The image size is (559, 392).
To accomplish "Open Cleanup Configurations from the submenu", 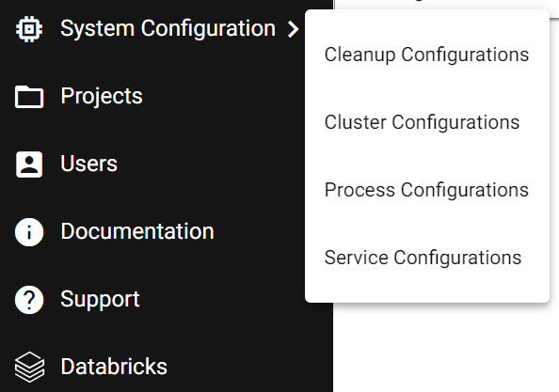I will (426, 55).
